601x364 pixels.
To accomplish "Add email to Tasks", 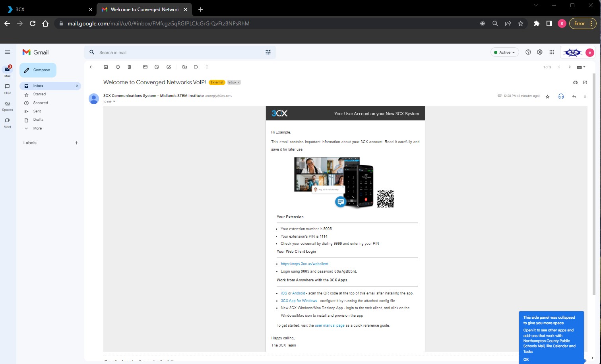I will 169,67.
